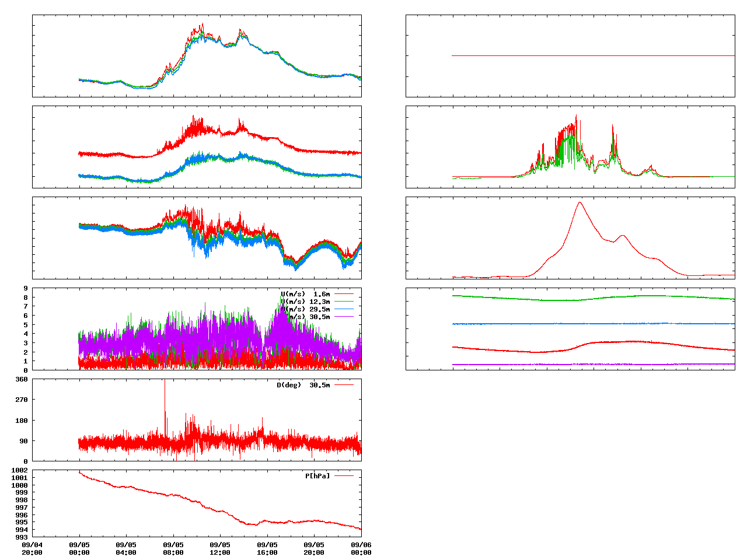
Task: Click the '09/06 00:00' time axis label
Action: [x=361, y=548]
